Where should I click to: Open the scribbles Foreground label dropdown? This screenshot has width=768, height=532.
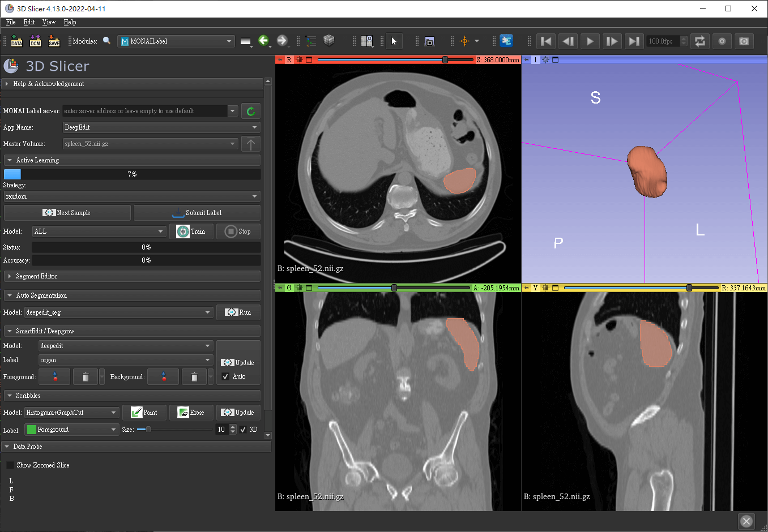tap(72, 430)
